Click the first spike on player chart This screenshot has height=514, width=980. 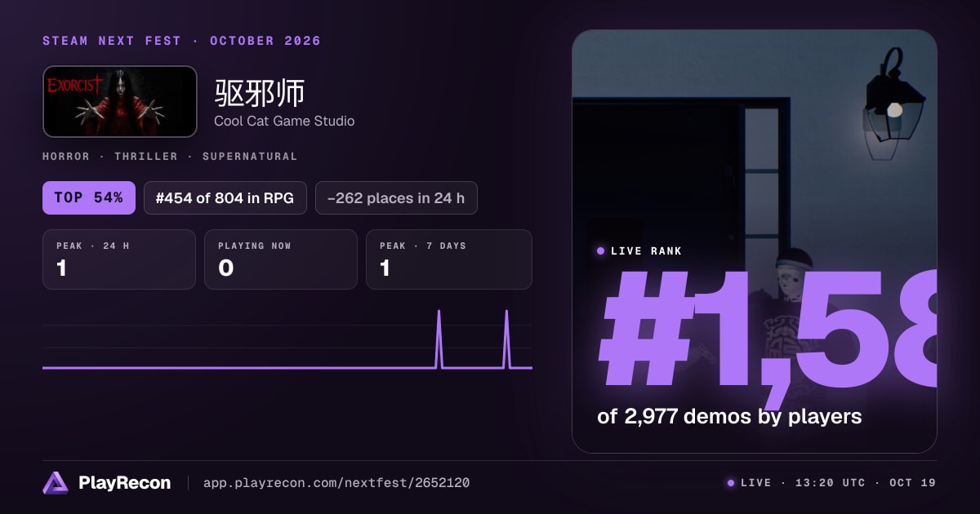439,339
